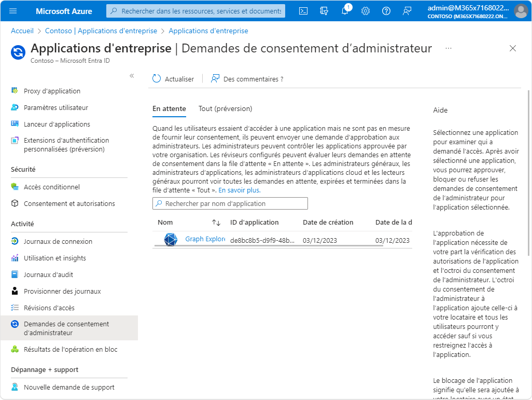Open directories and subscriptions filter icon
532x400 pixels.
(324, 11)
